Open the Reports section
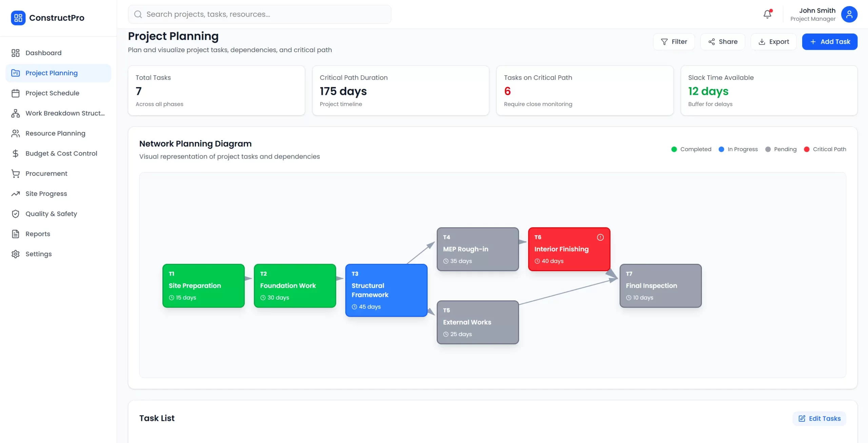This screenshot has height=443, width=868. pos(38,234)
